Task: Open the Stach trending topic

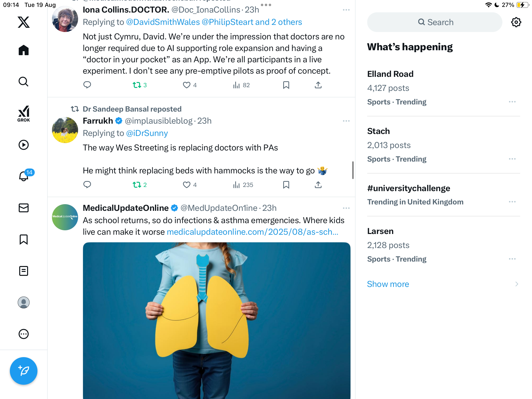Action: tap(379, 131)
